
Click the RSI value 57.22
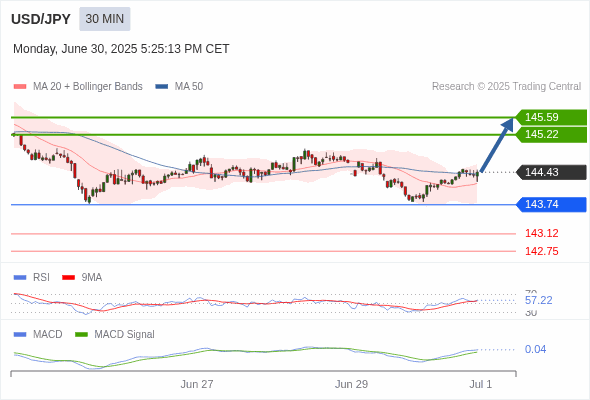[x=538, y=300]
